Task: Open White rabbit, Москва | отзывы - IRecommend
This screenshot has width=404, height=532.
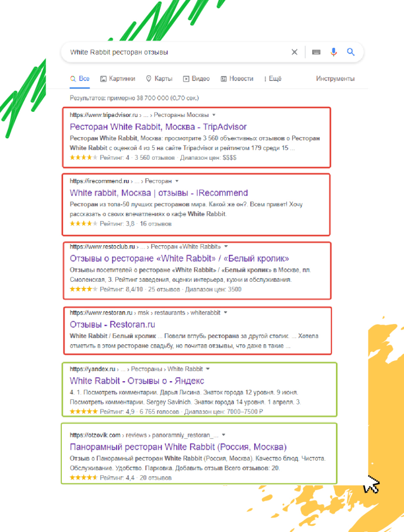Action: pyautogui.click(x=159, y=193)
